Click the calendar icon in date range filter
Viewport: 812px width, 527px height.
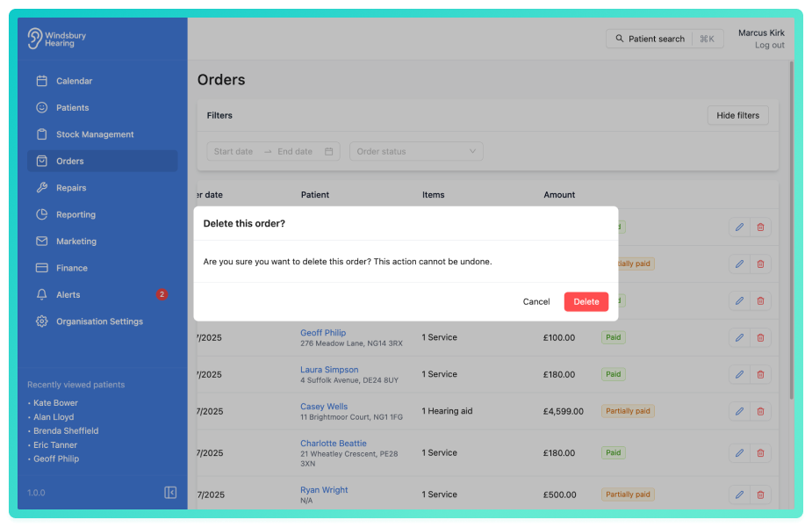tap(329, 151)
